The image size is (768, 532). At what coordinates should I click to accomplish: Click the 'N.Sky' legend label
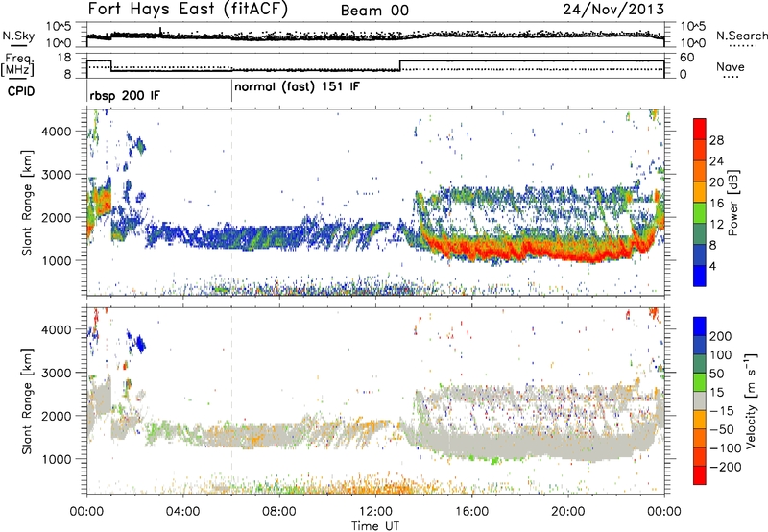[18, 36]
